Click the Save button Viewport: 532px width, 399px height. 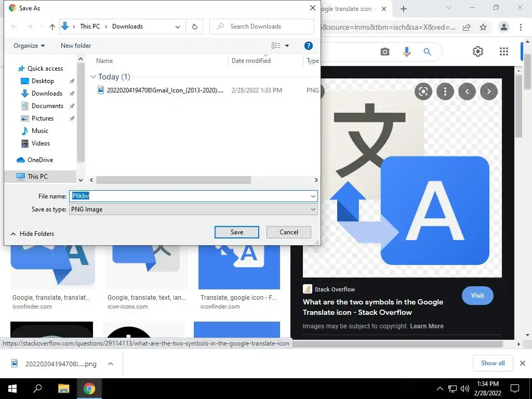(236, 232)
